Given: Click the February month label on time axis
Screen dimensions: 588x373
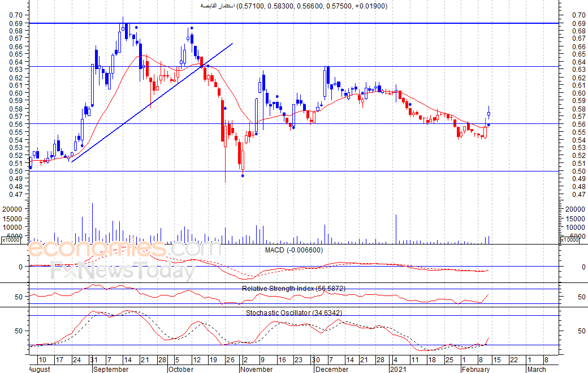Looking at the screenshot, I should [475, 369].
